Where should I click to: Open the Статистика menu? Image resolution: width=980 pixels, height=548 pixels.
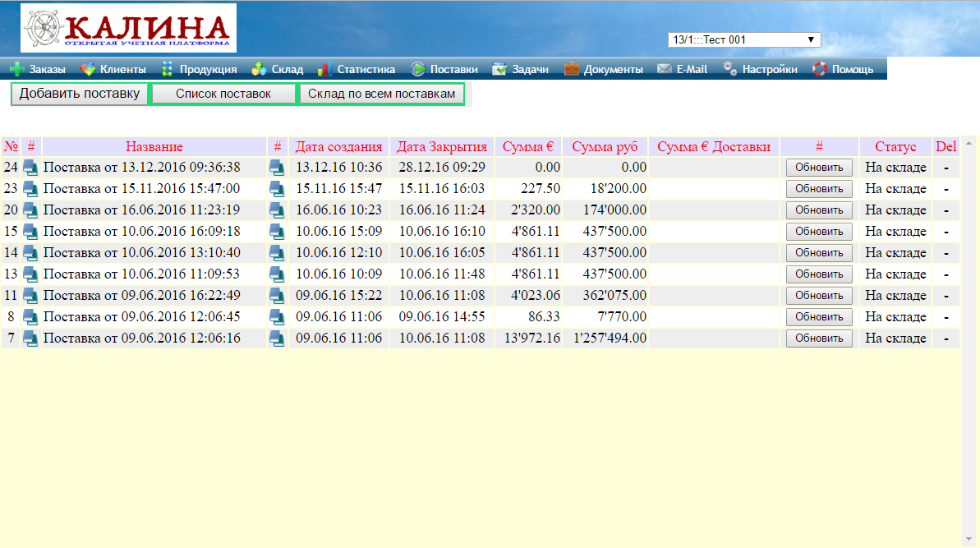(x=357, y=69)
